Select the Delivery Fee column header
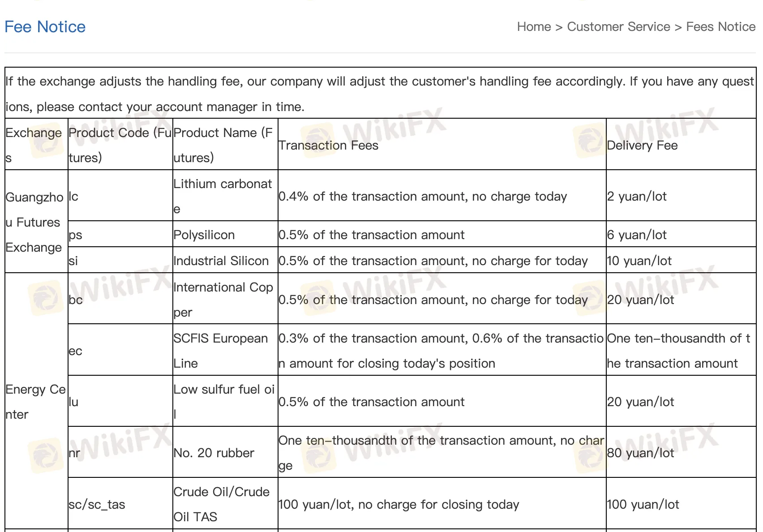 [642, 145]
